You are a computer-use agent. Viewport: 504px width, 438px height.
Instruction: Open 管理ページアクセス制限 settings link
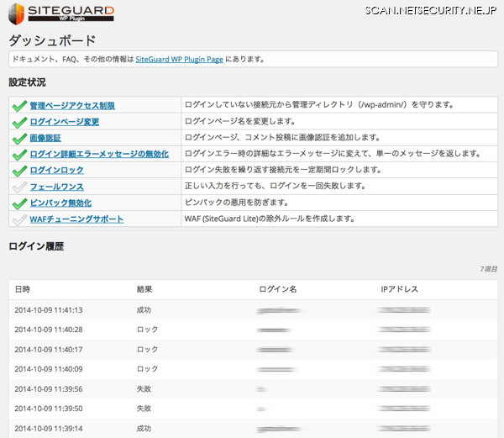(72, 106)
